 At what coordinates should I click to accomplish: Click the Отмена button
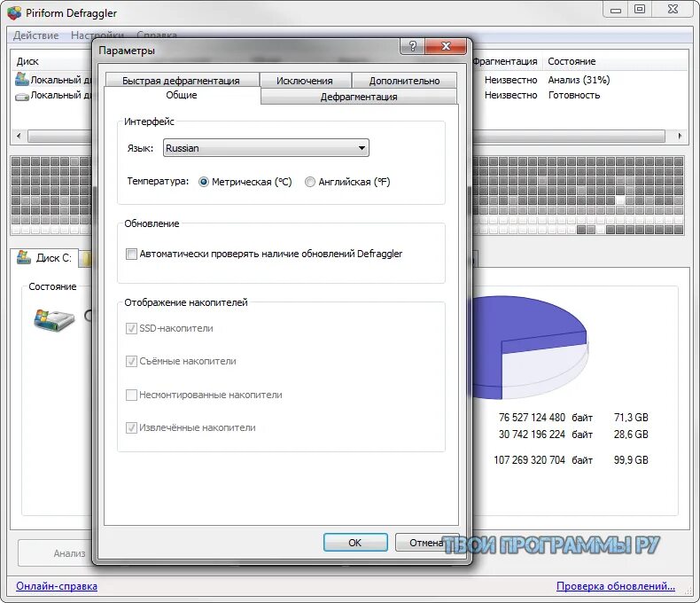pos(426,542)
